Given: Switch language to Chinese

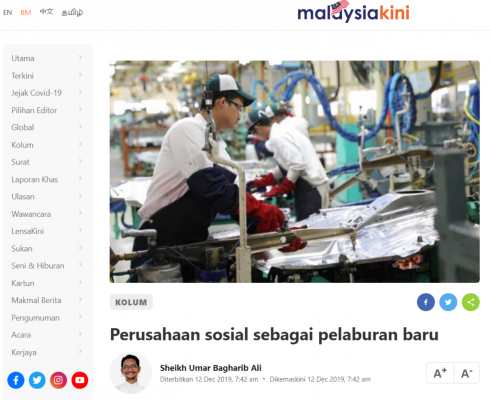Looking at the screenshot, I should coord(46,12).
